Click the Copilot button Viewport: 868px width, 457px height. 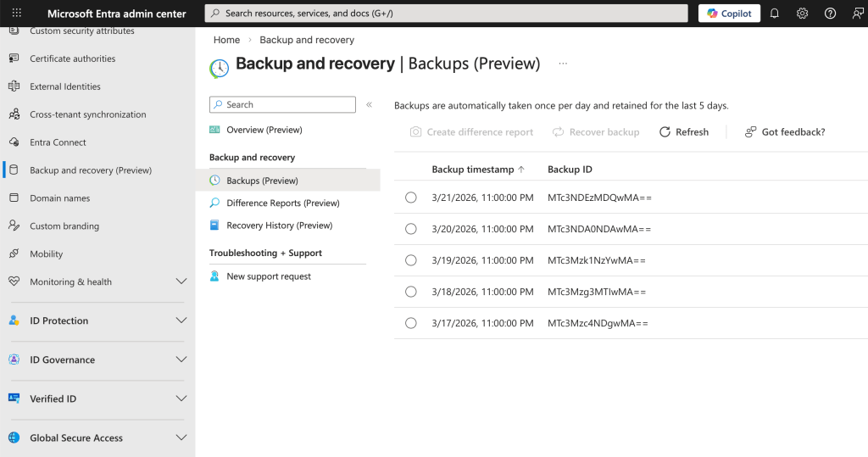(728, 14)
